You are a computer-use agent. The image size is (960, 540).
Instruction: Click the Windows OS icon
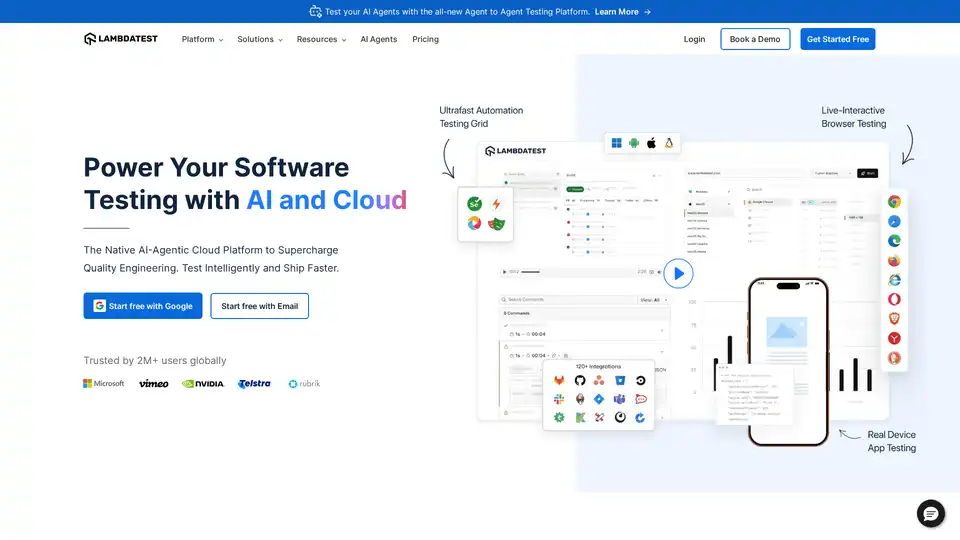coord(617,143)
